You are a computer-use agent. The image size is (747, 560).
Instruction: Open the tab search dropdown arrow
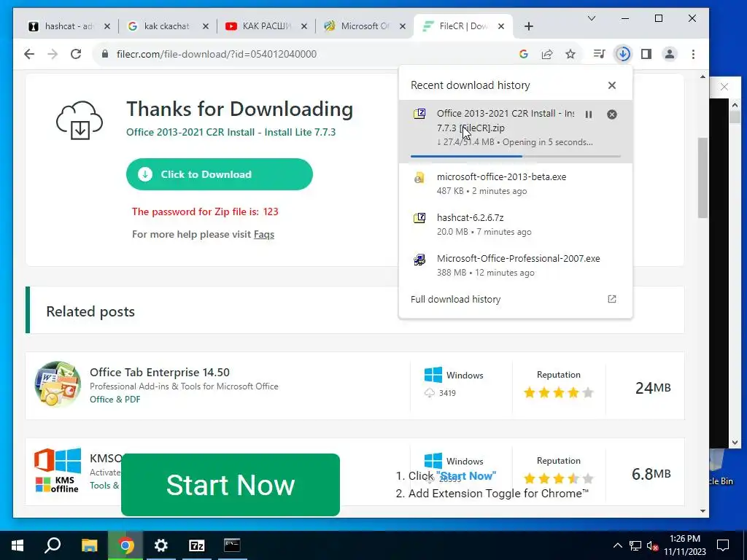pos(591,18)
